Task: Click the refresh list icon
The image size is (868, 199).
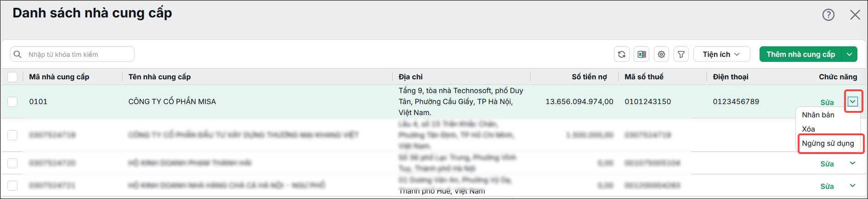Action: click(x=622, y=54)
